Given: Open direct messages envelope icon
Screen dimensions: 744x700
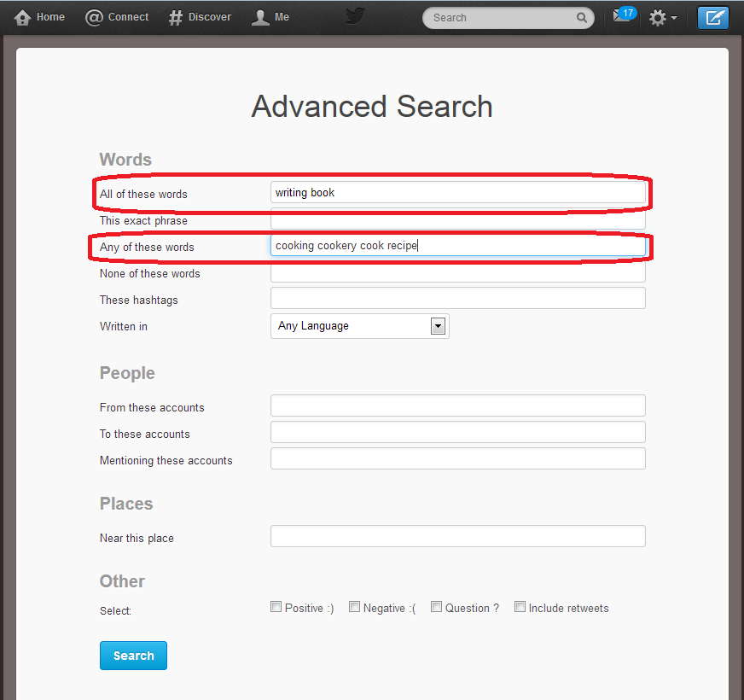Looking at the screenshot, I should (622, 17).
